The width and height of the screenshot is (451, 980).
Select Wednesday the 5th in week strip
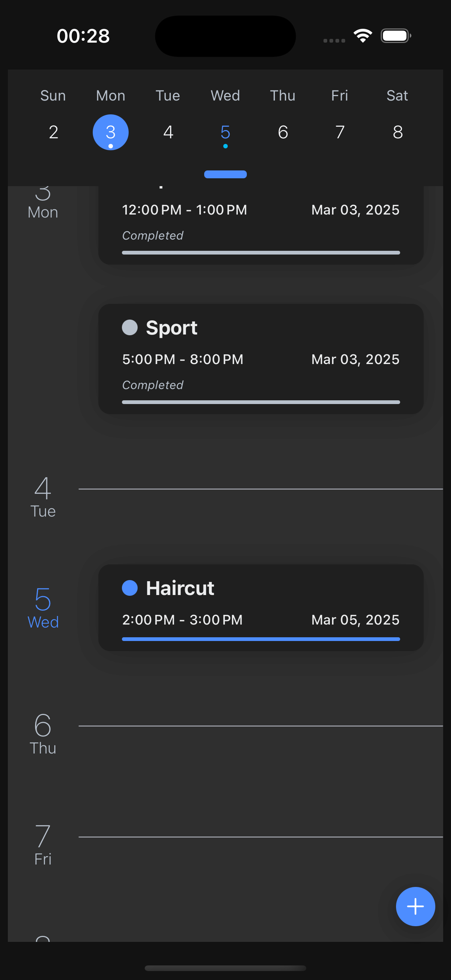coord(225,132)
